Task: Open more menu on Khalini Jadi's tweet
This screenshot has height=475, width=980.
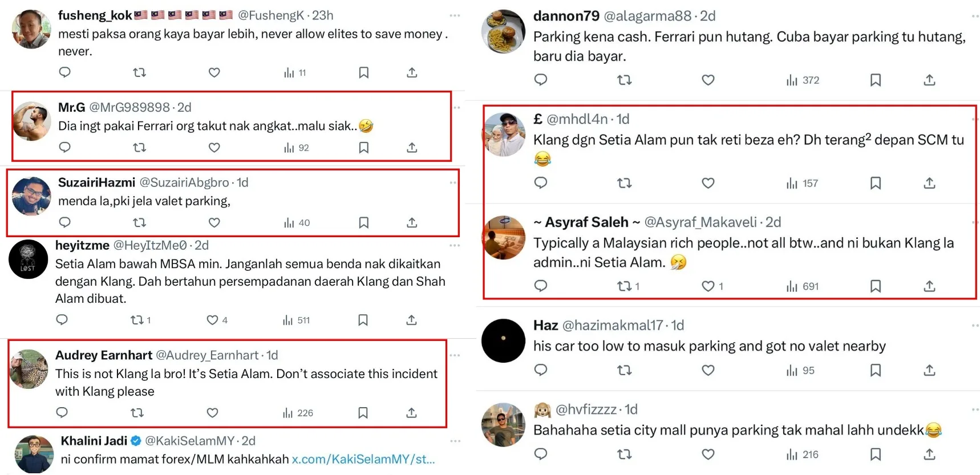Action: pyautogui.click(x=455, y=441)
